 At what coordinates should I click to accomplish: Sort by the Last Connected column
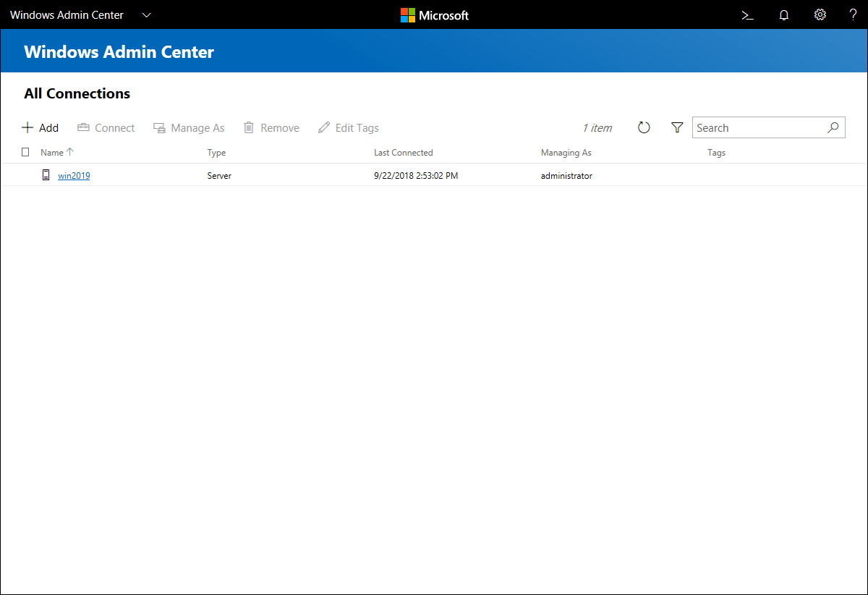click(x=403, y=153)
